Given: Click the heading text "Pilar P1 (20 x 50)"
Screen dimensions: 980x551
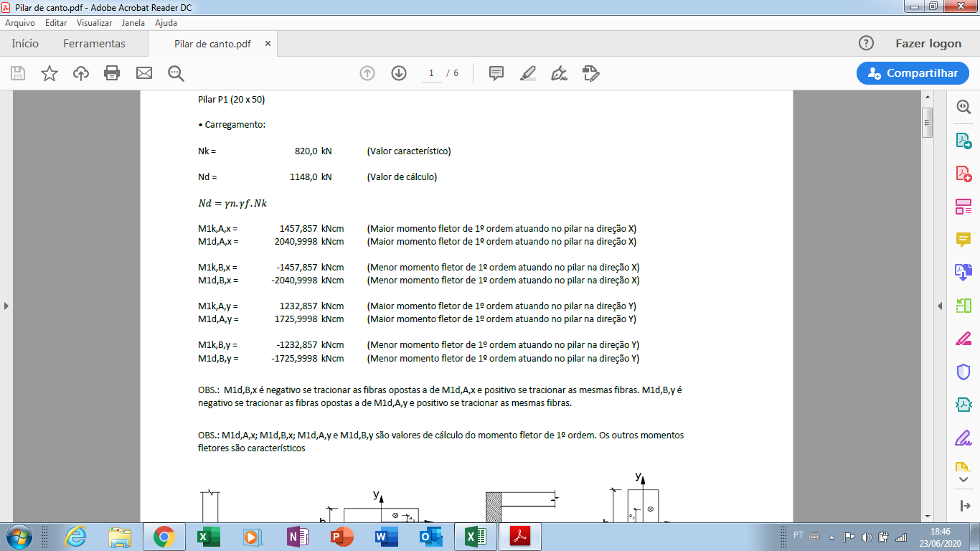Looking at the screenshot, I should pyautogui.click(x=232, y=100).
